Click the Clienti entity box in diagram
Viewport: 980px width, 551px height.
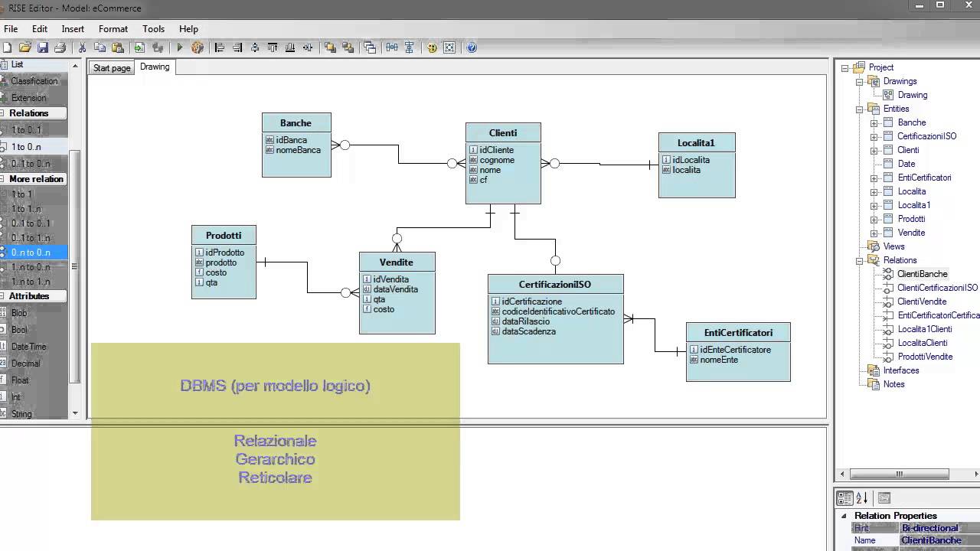[503, 163]
